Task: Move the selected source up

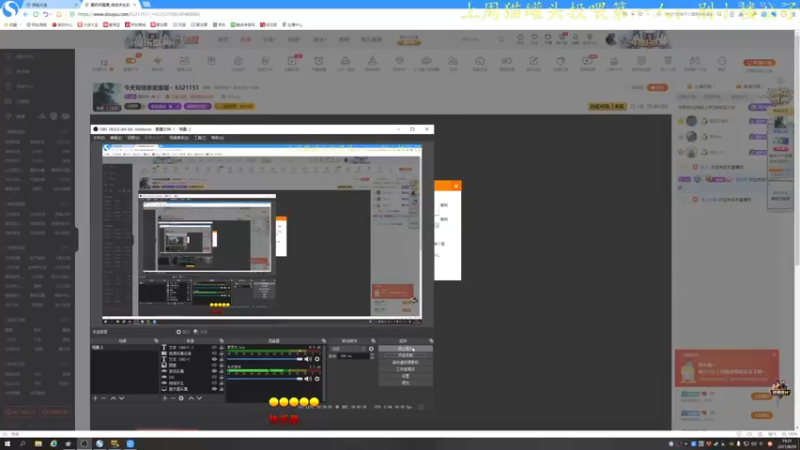Action: pyautogui.click(x=191, y=398)
